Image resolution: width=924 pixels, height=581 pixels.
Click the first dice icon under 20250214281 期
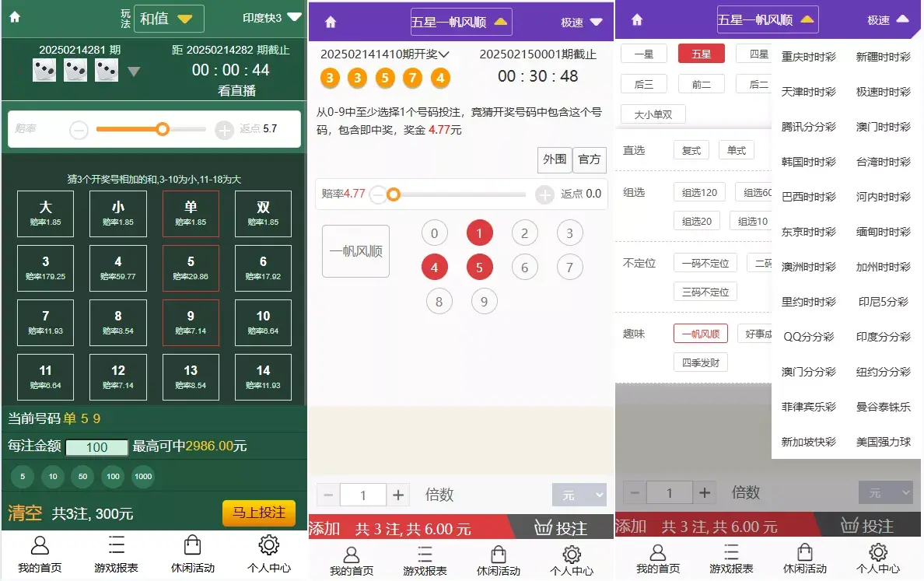(x=44, y=71)
